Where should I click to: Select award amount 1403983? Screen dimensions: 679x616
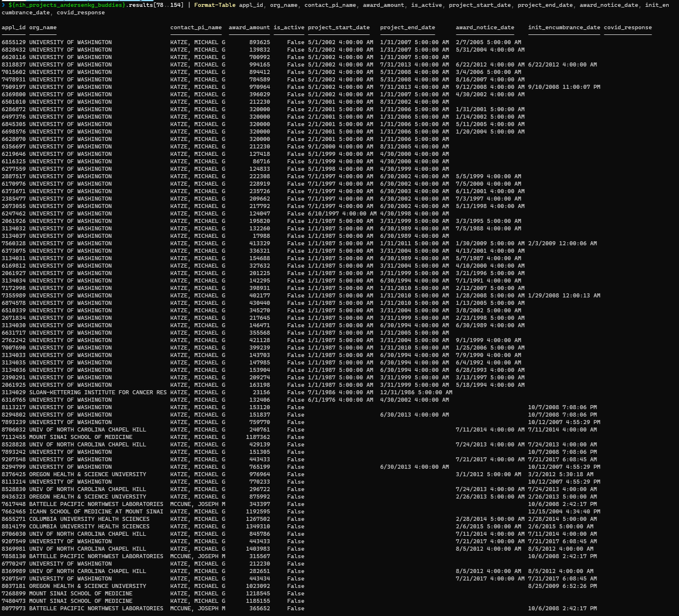pos(257,549)
